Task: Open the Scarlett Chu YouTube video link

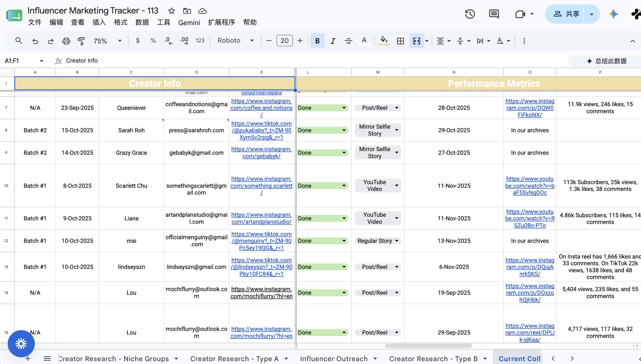Action: [530, 185]
